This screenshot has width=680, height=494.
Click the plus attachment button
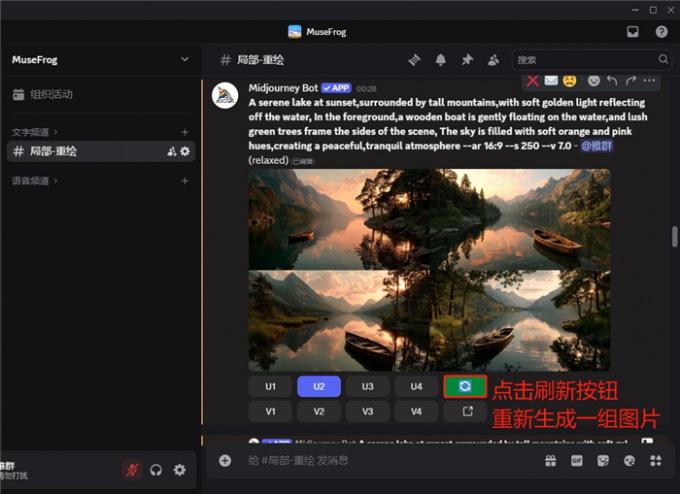click(225, 461)
